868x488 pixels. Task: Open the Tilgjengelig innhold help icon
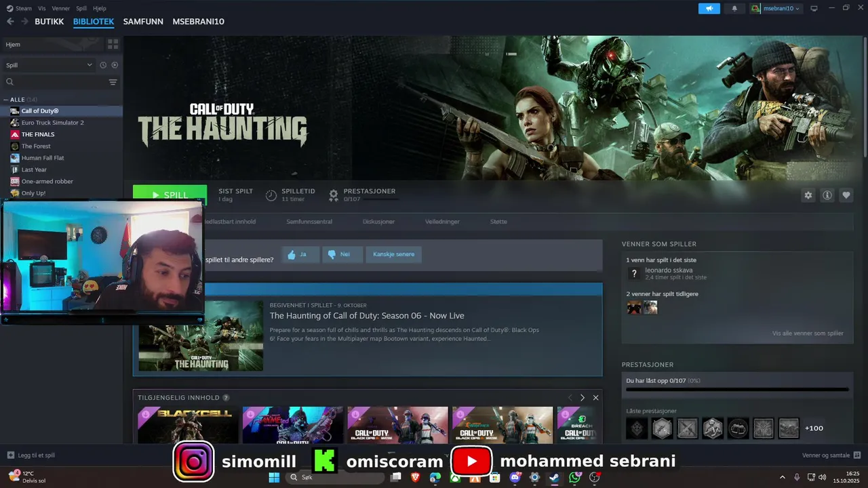click(x=226, y=398)
